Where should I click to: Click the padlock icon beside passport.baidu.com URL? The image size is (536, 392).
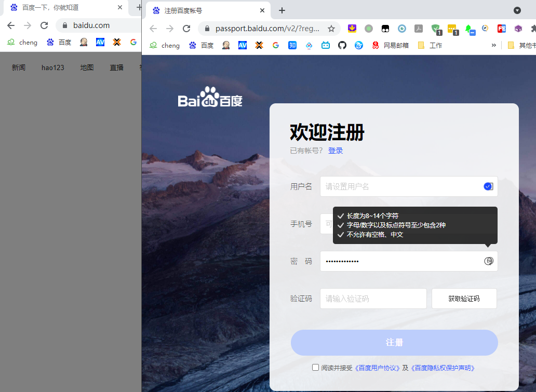click(207, 29)
